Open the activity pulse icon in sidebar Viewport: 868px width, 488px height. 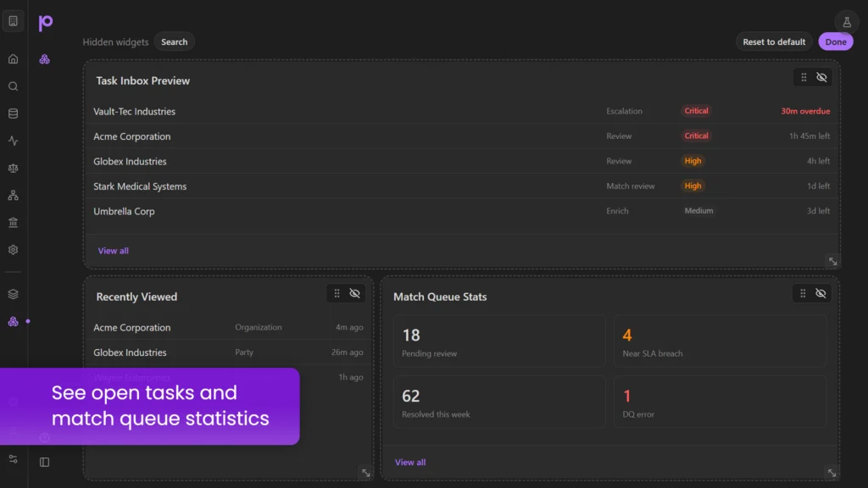(x=14, y=141)
